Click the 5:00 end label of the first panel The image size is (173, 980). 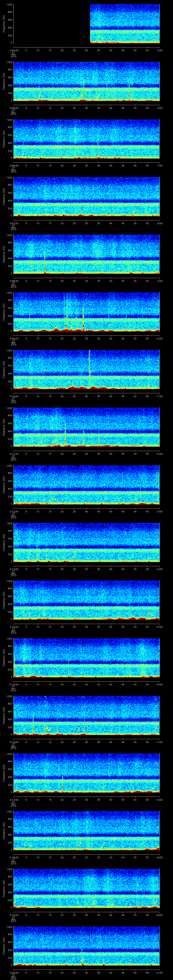coord(160,50)
